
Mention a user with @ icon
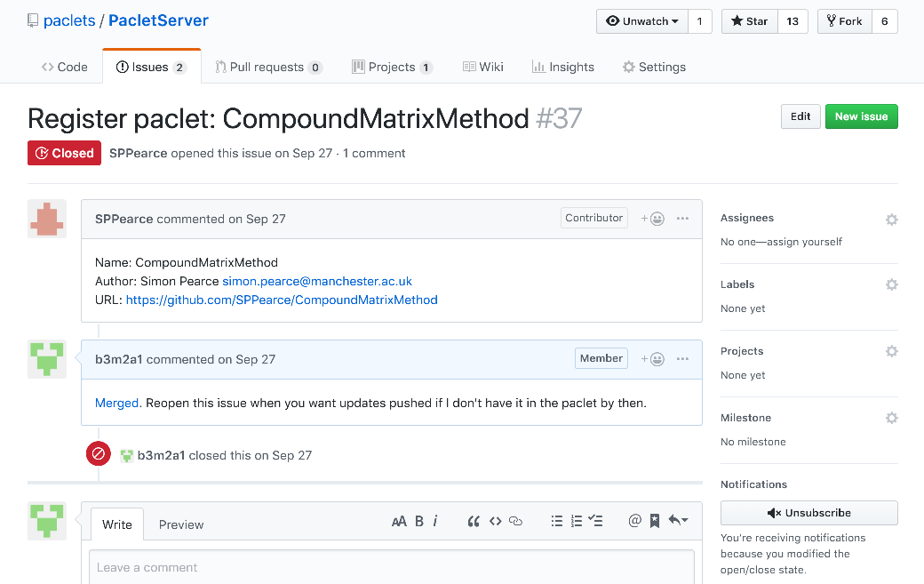pyautogui.click(x=634, y=520)
